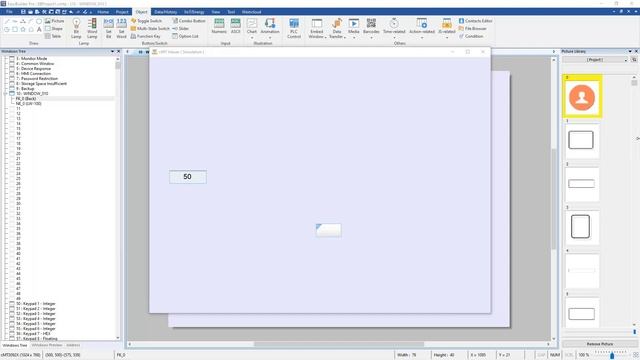Click the Save icon in quick access toolbar

point(23,12)
